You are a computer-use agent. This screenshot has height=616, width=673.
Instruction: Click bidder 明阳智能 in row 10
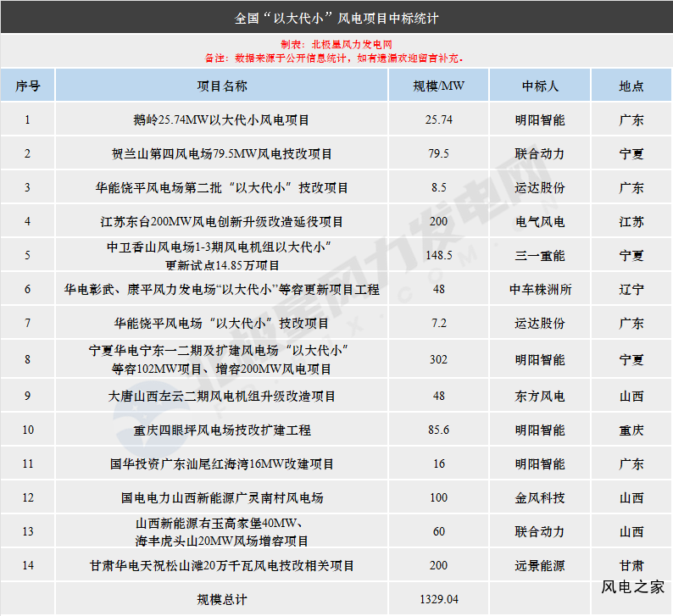540,430
